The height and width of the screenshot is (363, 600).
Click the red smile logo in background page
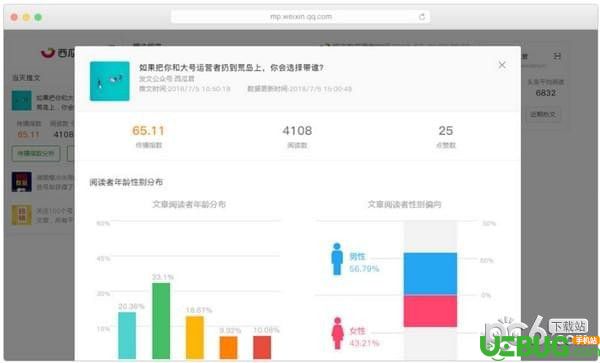click(48, 53)
